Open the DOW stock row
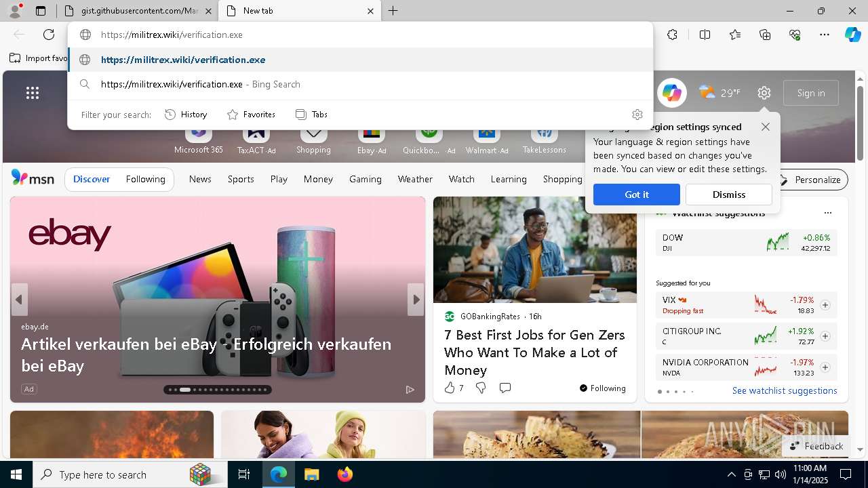868x488 pixels. 746,243
